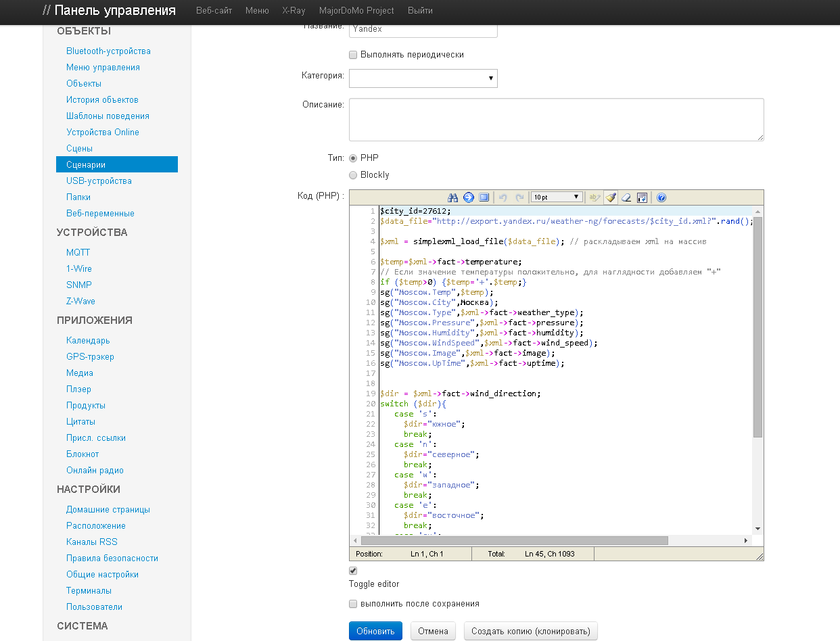The image size is (840, 641).
Task: Click the eraser icon in editor toolbar
Action: point(626,197)
